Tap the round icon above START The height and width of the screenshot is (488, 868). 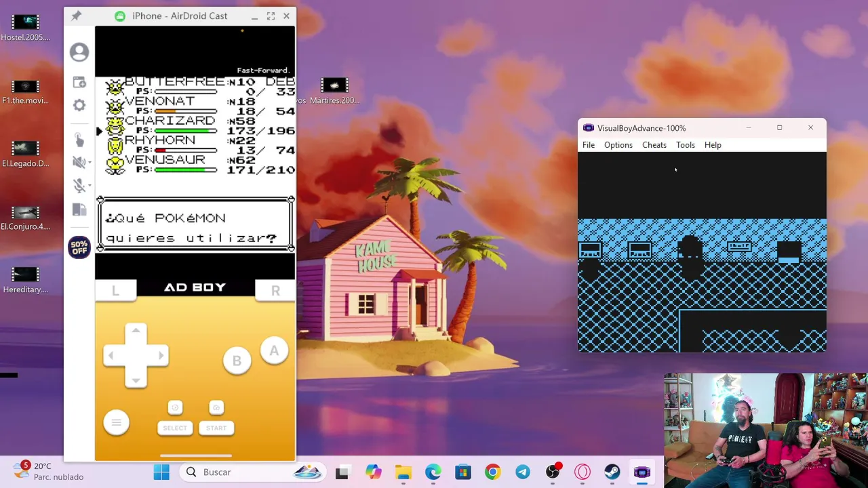(x=216, y=407)
